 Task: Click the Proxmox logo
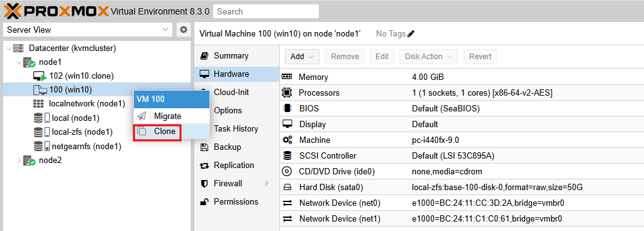[x=57, y=11]
